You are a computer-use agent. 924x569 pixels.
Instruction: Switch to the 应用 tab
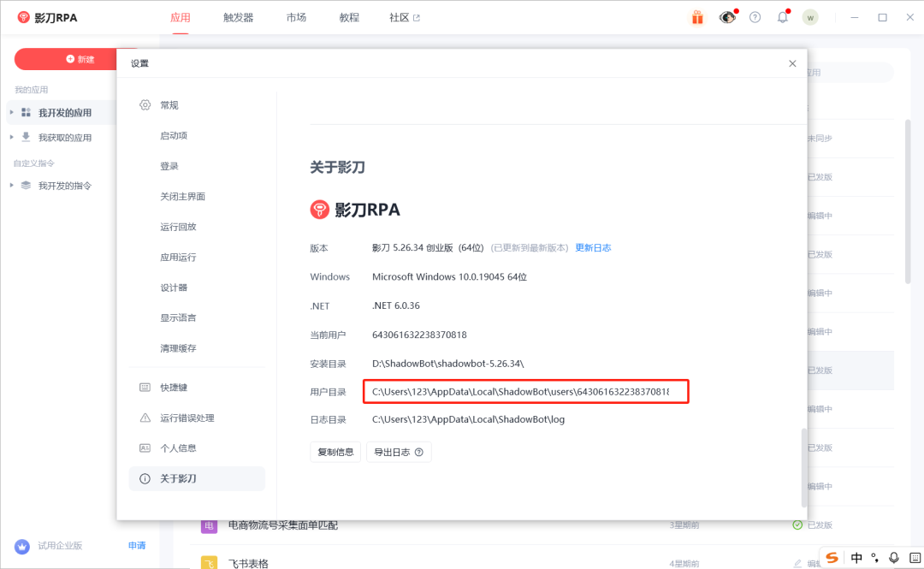point(181,18)
